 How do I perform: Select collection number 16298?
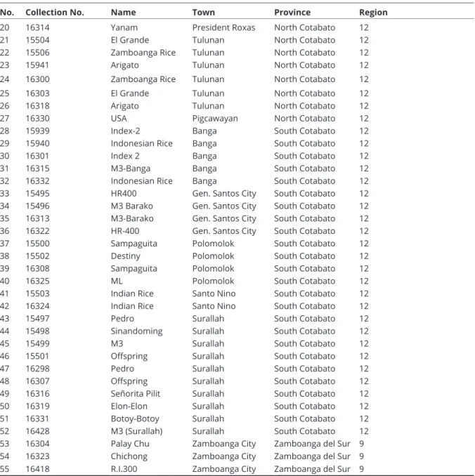(37, 368)
